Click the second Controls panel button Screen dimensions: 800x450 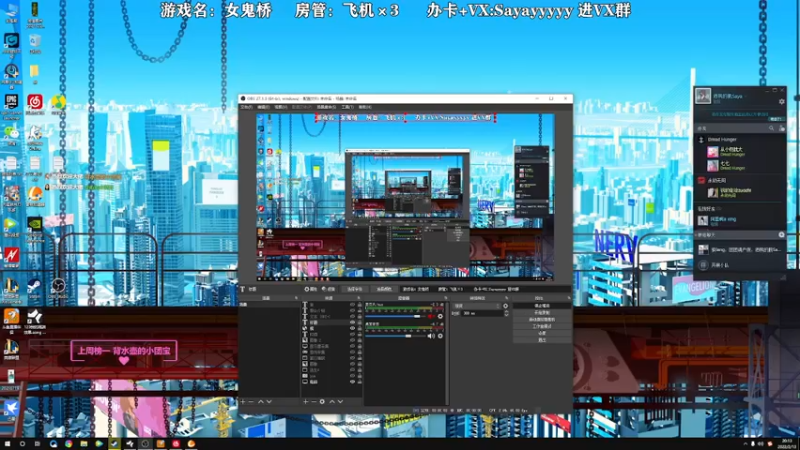[542, 312]
